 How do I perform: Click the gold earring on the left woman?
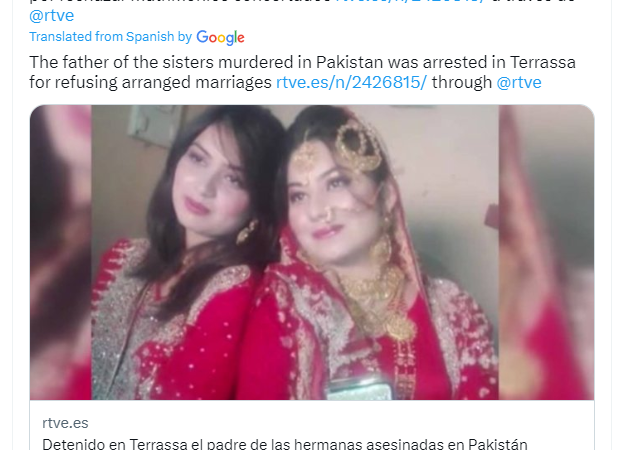pyautogui.click(x=247, y=232)
